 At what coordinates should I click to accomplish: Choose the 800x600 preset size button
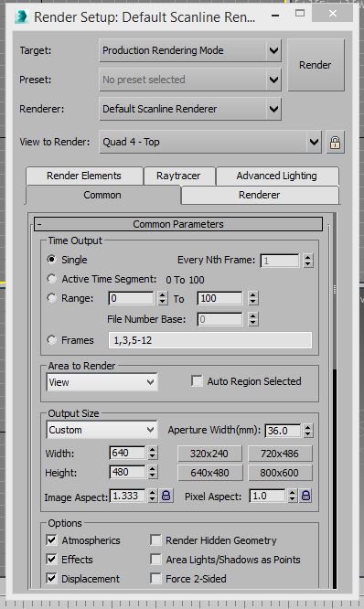[x=280, y=473]
